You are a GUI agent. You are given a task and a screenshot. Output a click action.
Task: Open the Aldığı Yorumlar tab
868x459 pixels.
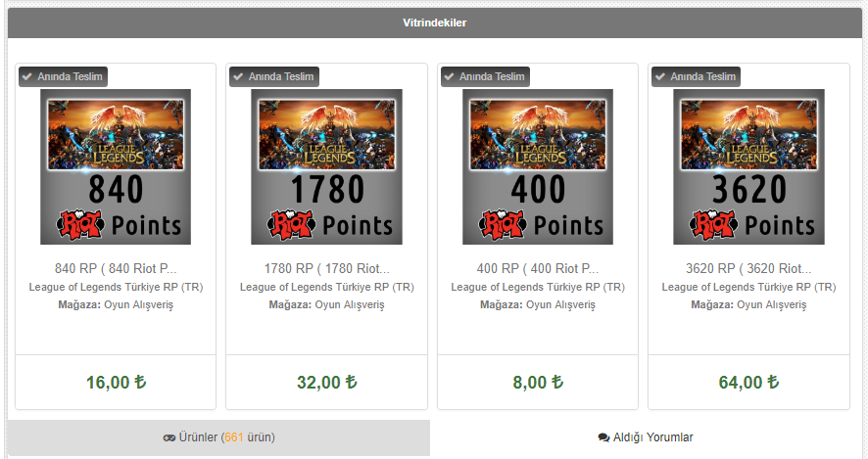click(x=646, y=437)
